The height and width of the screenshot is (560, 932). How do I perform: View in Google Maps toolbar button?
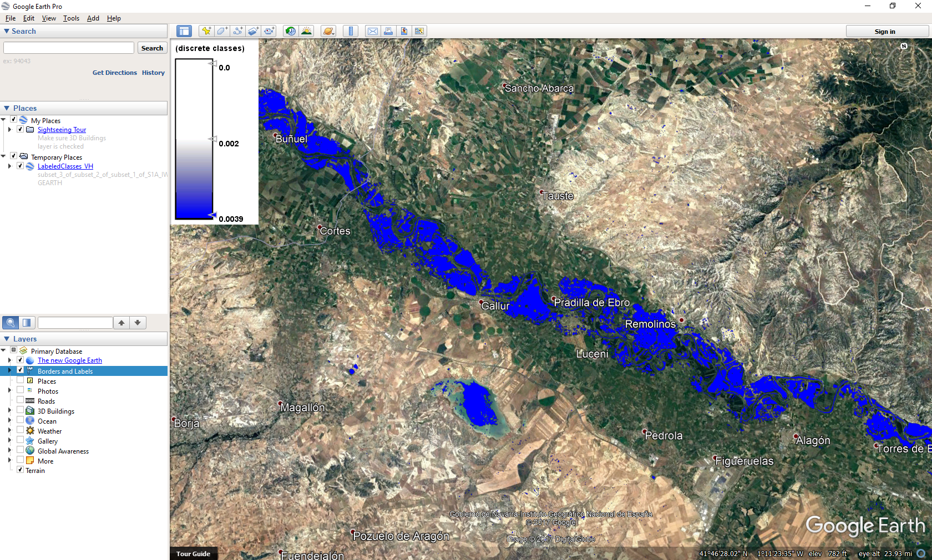(419, 31)
